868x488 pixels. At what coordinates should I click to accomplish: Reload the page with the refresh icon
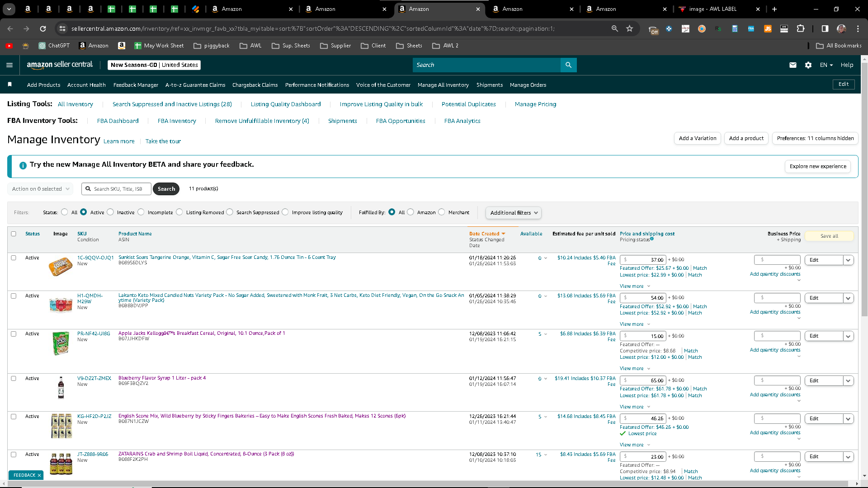click(x=43, y=28)
